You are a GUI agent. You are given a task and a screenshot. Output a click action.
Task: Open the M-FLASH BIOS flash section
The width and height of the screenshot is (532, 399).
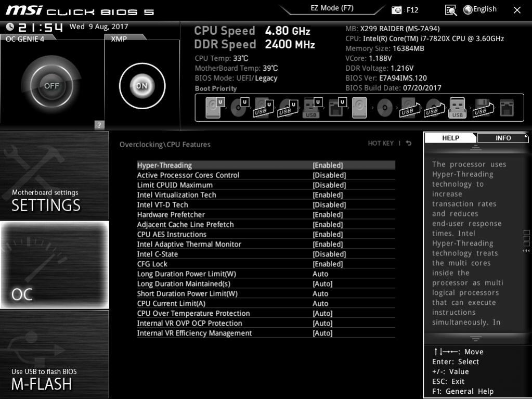[x=54, y=354]
